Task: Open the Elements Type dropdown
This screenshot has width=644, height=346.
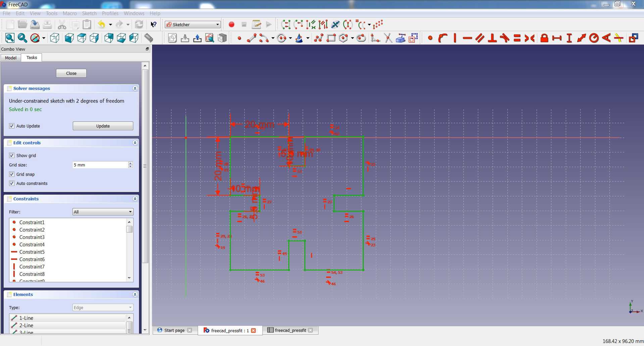Action: 103,307
